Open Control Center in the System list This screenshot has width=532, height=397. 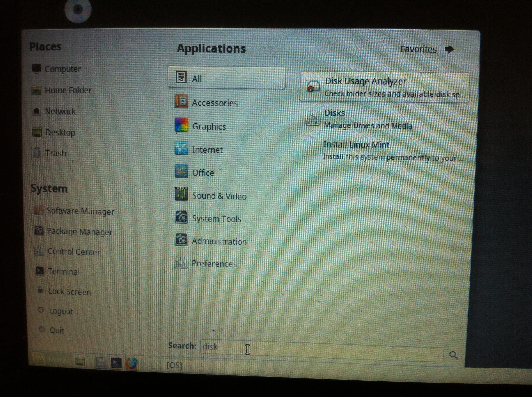67,252
